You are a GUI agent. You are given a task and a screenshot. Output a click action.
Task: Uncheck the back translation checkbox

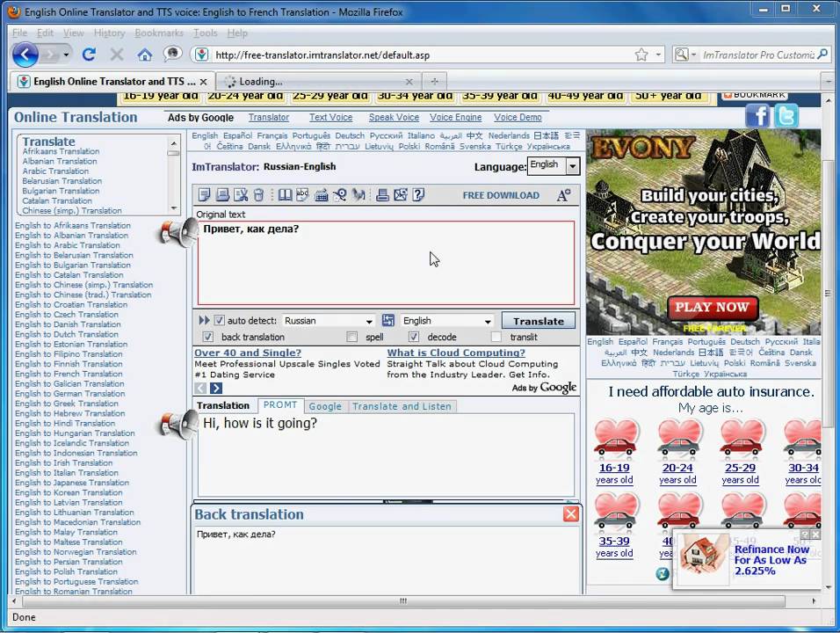click(208, 337)
